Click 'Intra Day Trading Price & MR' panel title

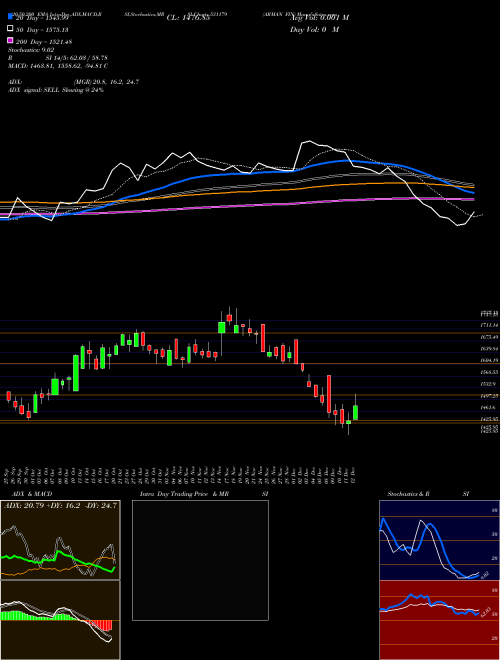(x=184, y=494)
